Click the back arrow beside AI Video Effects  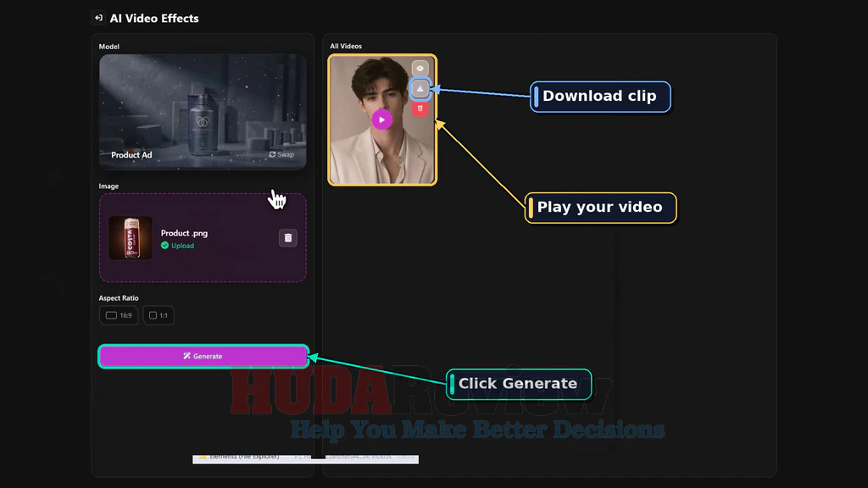pyautogui.click(x=98, y=18)
